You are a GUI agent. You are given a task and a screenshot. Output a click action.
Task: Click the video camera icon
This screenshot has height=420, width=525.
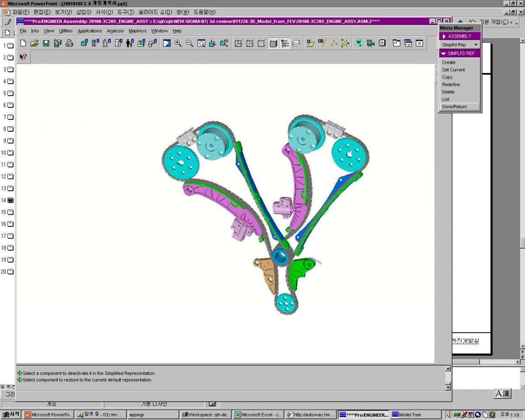tap(371, 43)
